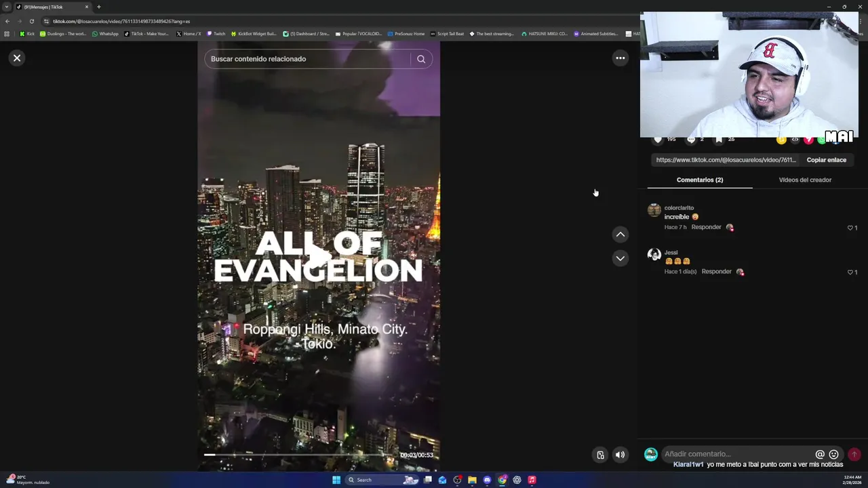
Task: Open colorclarito's profile avatar
Action: tap(654, 210)
